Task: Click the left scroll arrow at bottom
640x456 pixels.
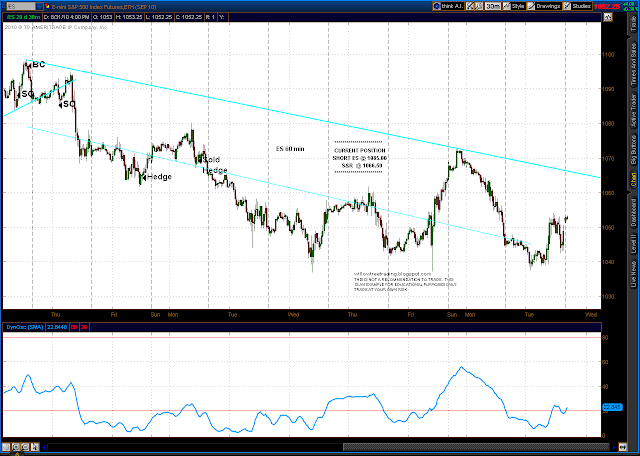Action: pos(44,447)
